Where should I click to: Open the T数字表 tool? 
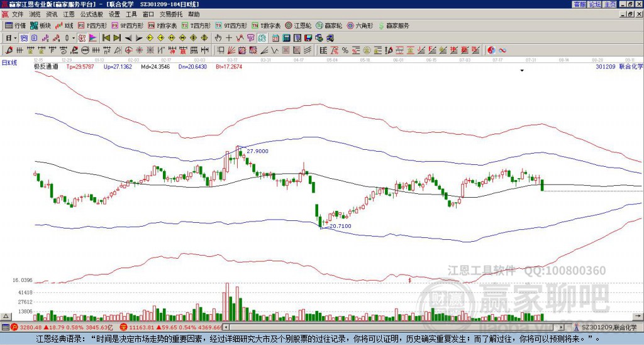tap(266, 25)
